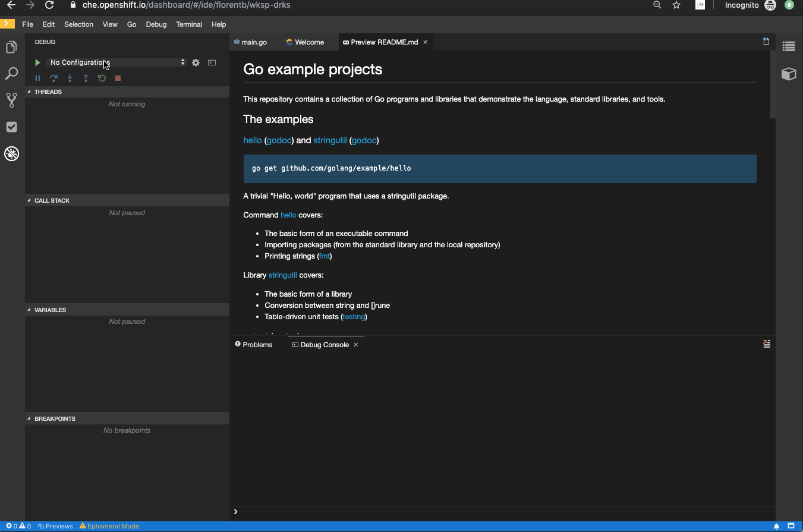Open the Search panel in the sidebar

[x=11, y=73]
